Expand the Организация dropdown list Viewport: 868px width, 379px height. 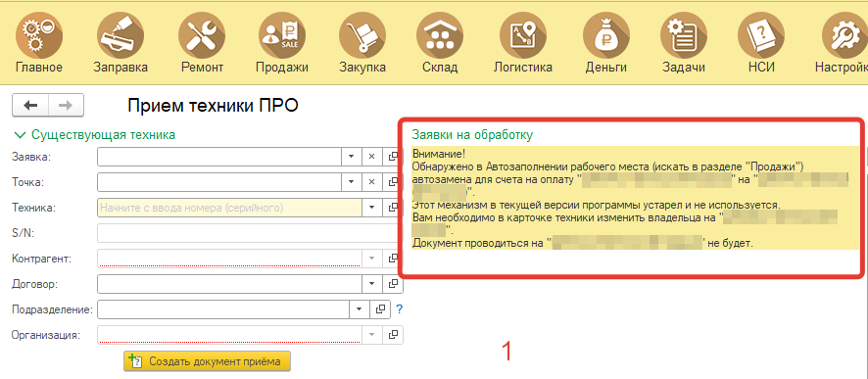pos(372,335)
